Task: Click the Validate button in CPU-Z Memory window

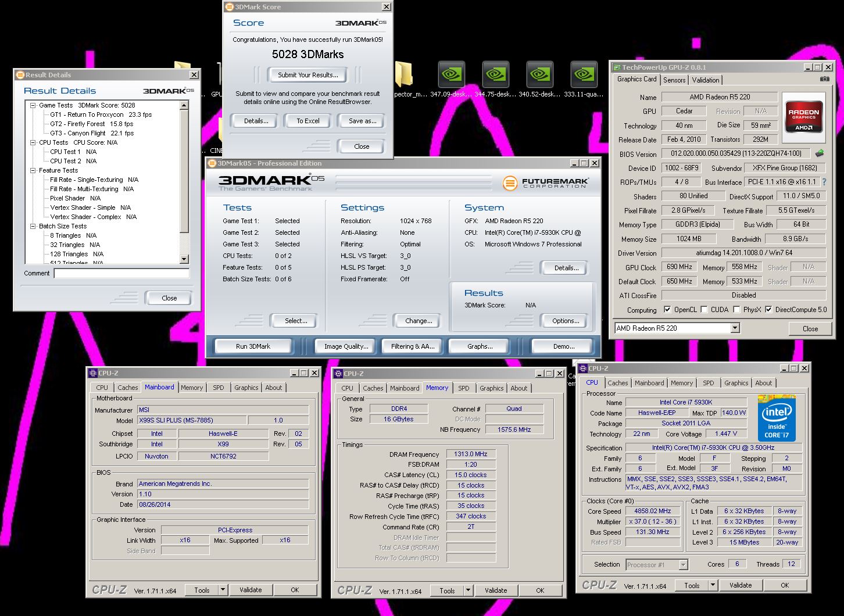Action: pyautogui.click(x=496, y=590)
